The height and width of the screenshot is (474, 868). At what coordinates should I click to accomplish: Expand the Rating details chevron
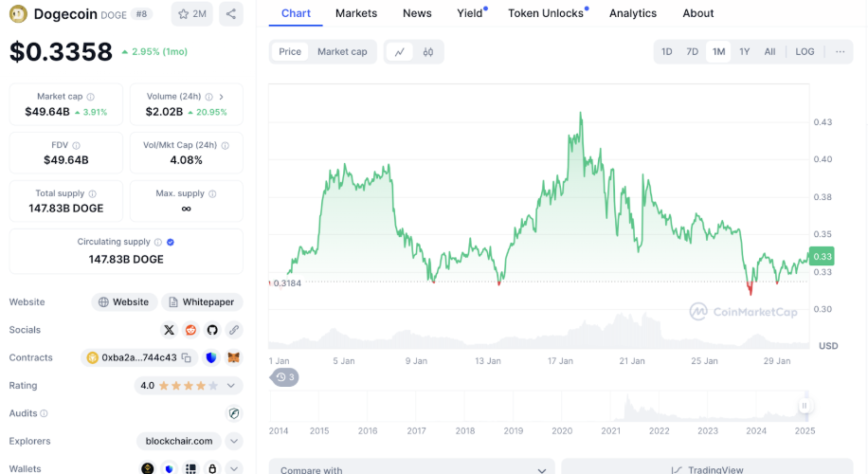click(233, 386)
